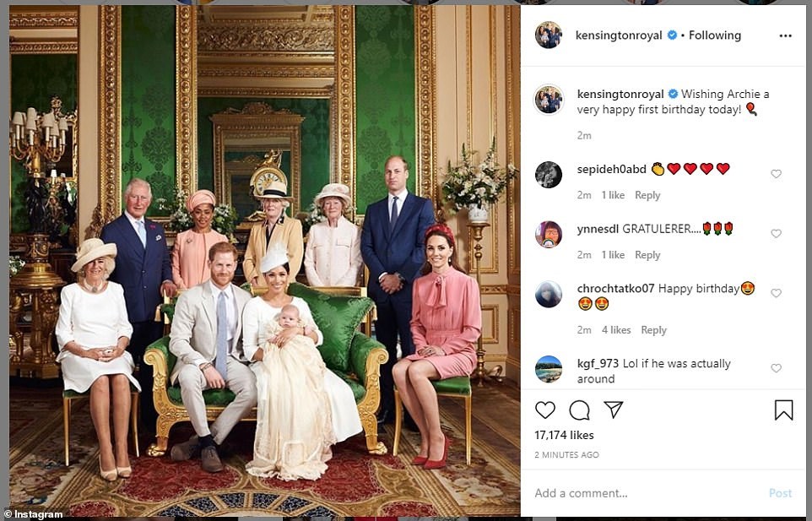This screenshot has width=812, height=521.
Task: Like chrochtatko07's comment heart
Action: click(776, 293)
